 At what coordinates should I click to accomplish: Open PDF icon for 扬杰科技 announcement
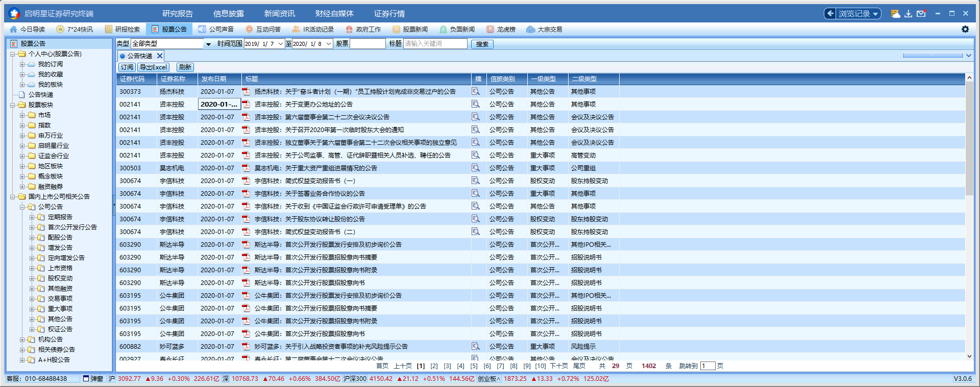[x=246, y=92]
